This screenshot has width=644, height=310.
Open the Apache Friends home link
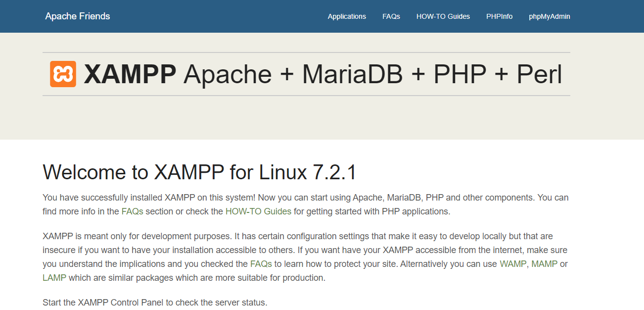pos(78,16)
